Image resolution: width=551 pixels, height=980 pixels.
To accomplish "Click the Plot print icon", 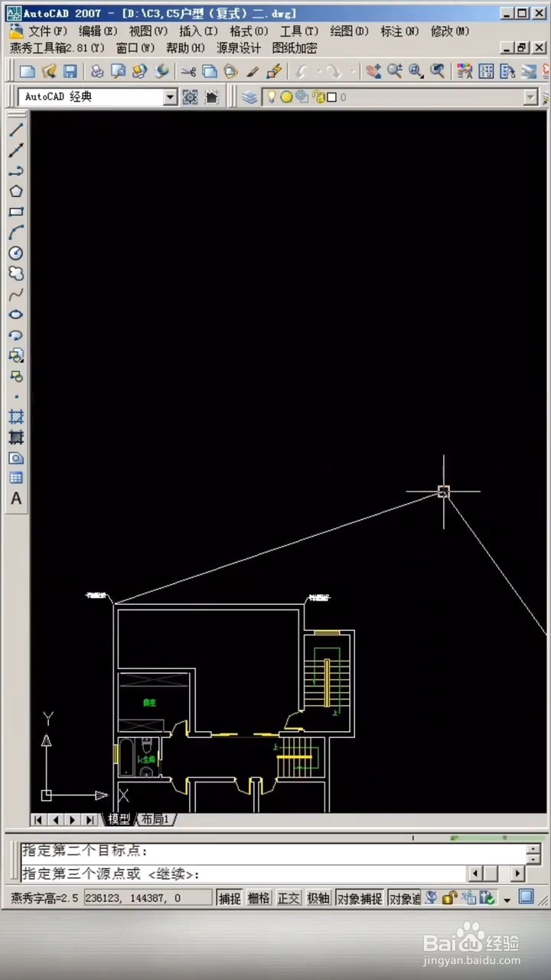I will coord(97,72).
